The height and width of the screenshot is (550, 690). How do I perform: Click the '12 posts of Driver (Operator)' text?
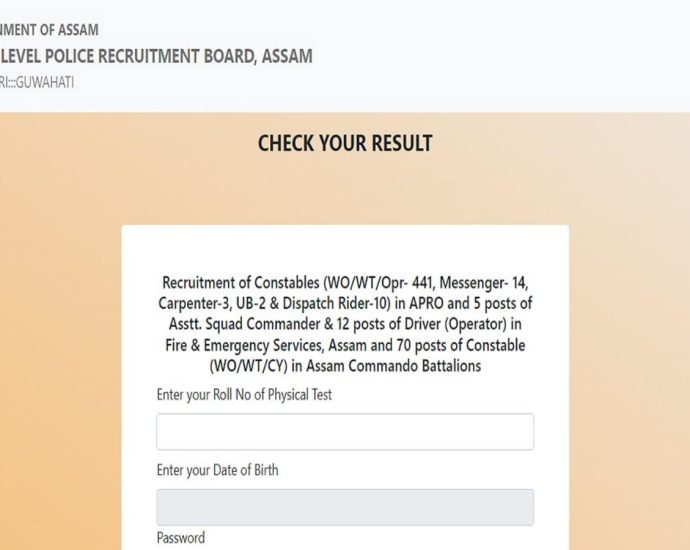click(x=440, y=325)
